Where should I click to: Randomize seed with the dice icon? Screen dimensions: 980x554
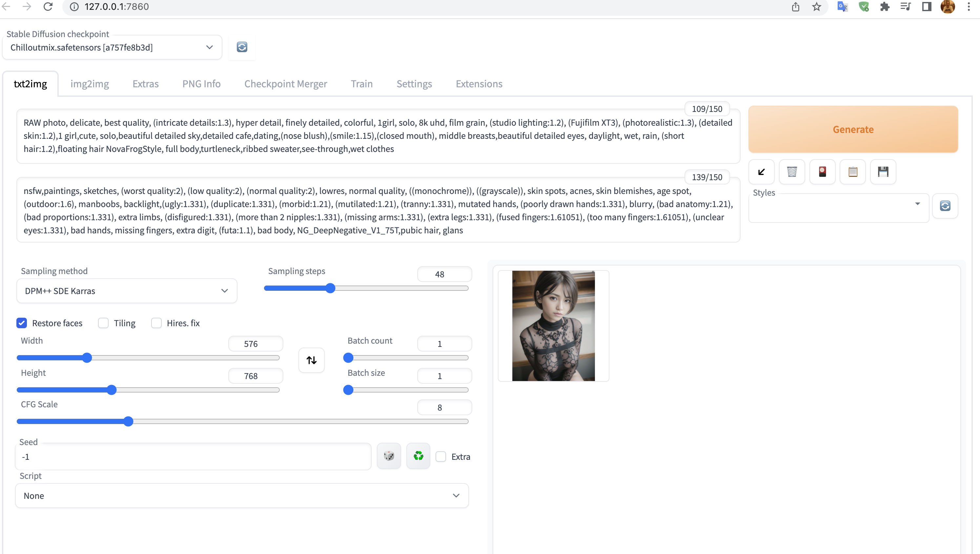coord(389,456)
